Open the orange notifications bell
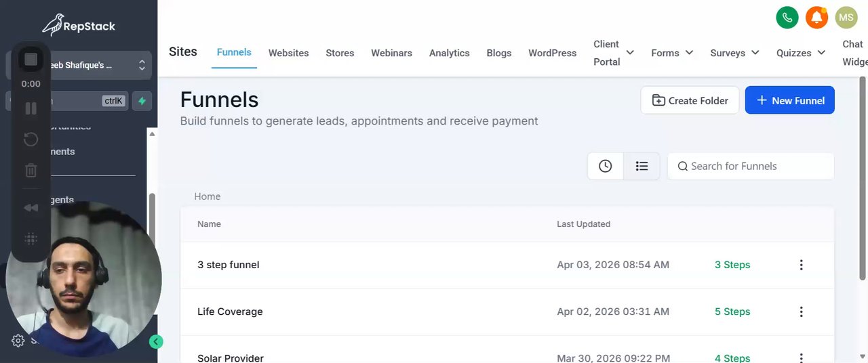868x363 pixels. (816, 18)
